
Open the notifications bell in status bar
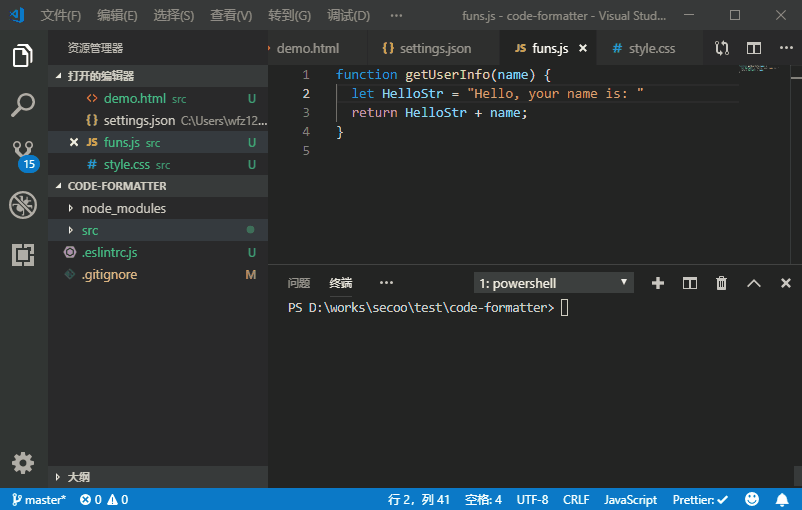[782, 499]
